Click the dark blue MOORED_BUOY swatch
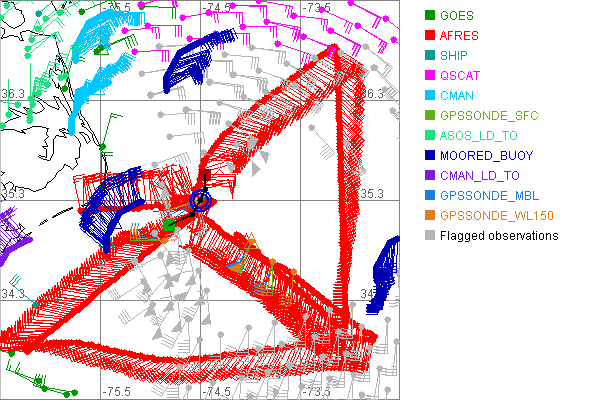This screenshot has height=400, width=600. 430,156
